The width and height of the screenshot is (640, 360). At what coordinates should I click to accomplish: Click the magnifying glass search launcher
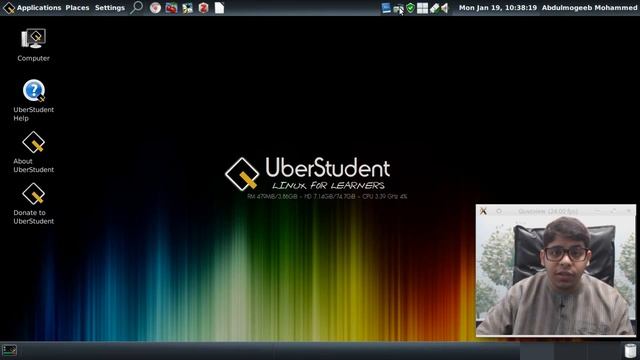[136, 7]
